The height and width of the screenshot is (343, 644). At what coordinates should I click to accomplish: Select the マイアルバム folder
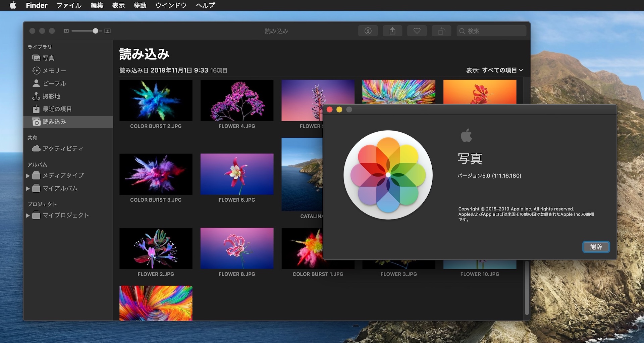pos(60,188)
